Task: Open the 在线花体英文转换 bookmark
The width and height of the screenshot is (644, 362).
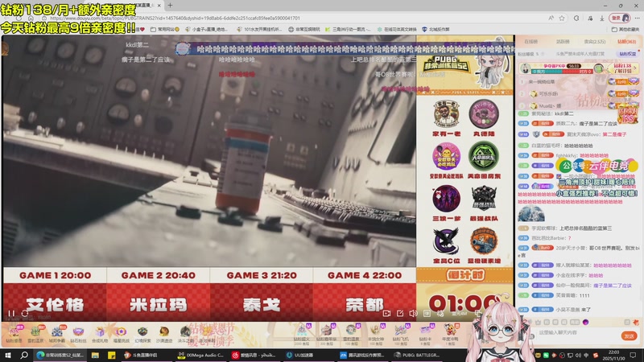Action: click(x=397, y=30)
